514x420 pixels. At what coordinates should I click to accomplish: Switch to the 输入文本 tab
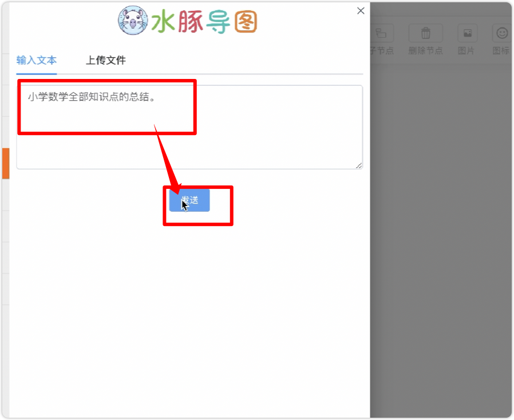(37, 60)
